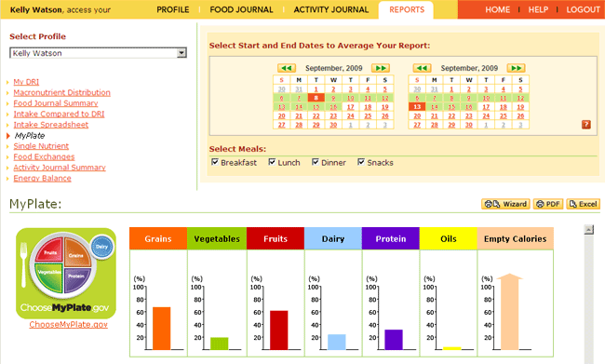
Task: Open the Activity Journal tab
Action: click(331, 9)
